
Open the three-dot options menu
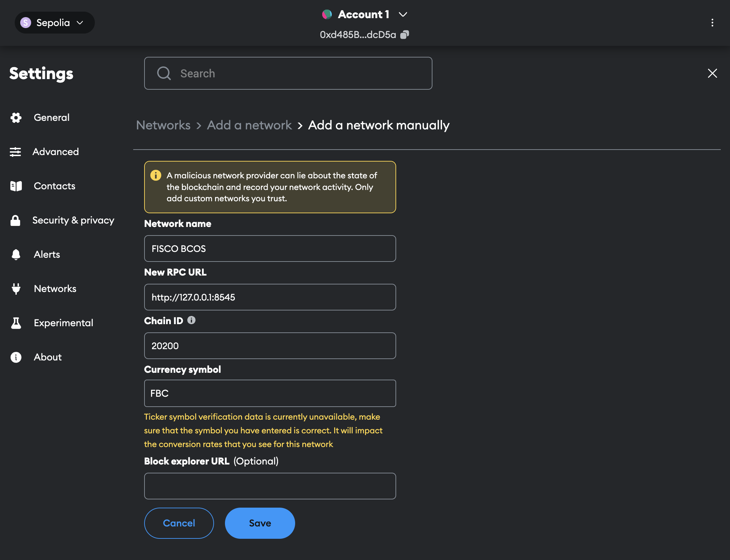(712, 23)
